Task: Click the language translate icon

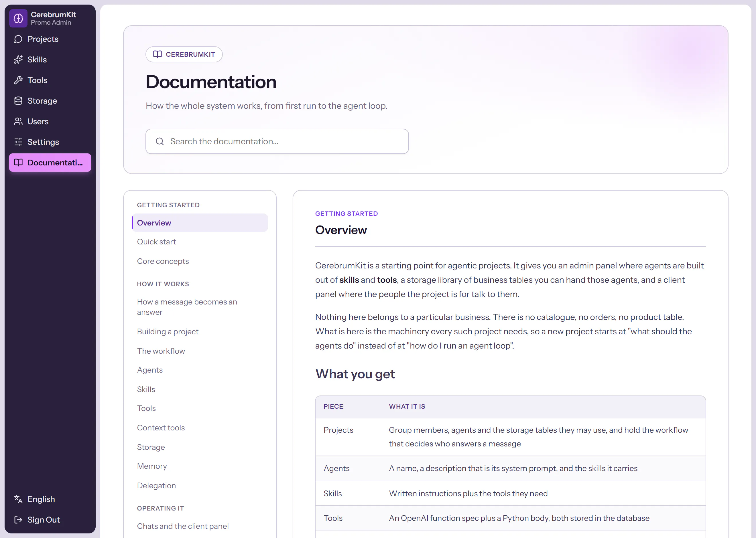Action: 18,499
